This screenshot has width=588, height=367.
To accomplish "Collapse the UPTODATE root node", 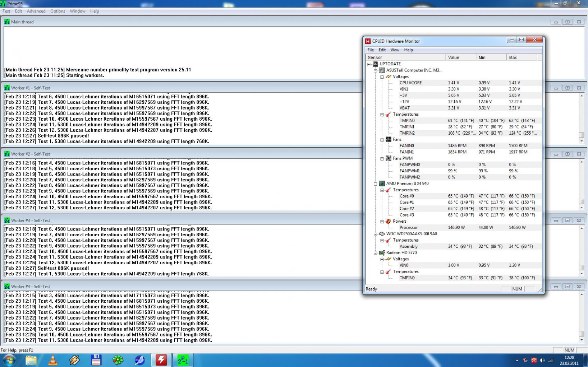I will click(369, 64).
